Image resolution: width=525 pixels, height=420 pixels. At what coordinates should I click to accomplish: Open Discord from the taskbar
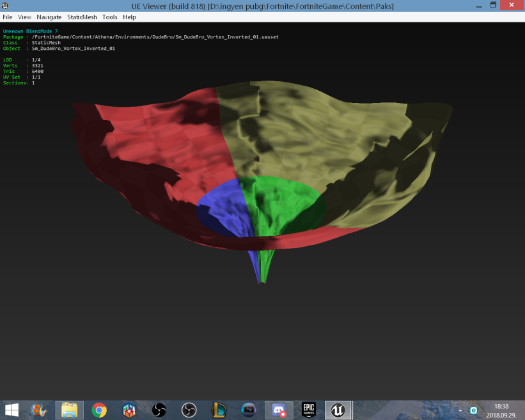279,410
